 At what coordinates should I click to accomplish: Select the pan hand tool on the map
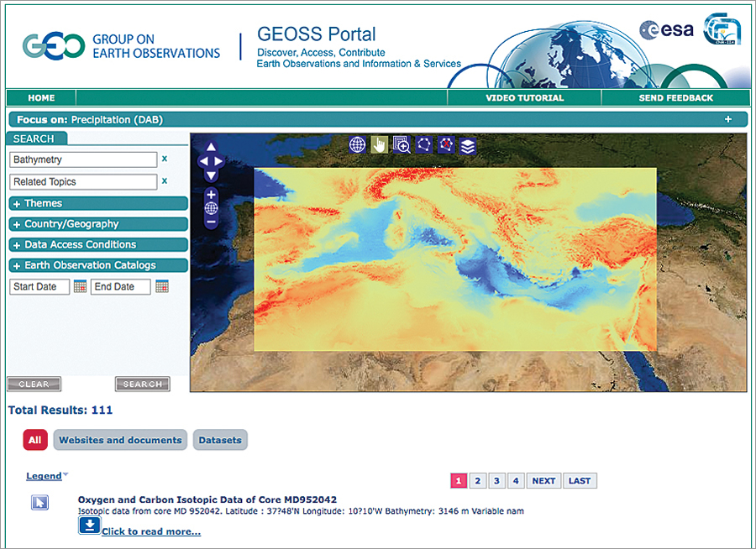tap(379, 144)
